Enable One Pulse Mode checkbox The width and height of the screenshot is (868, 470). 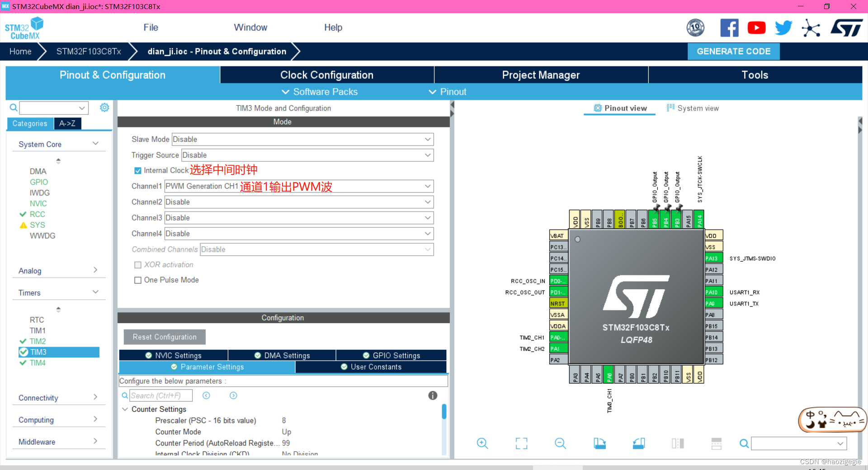tap(138, 280)
